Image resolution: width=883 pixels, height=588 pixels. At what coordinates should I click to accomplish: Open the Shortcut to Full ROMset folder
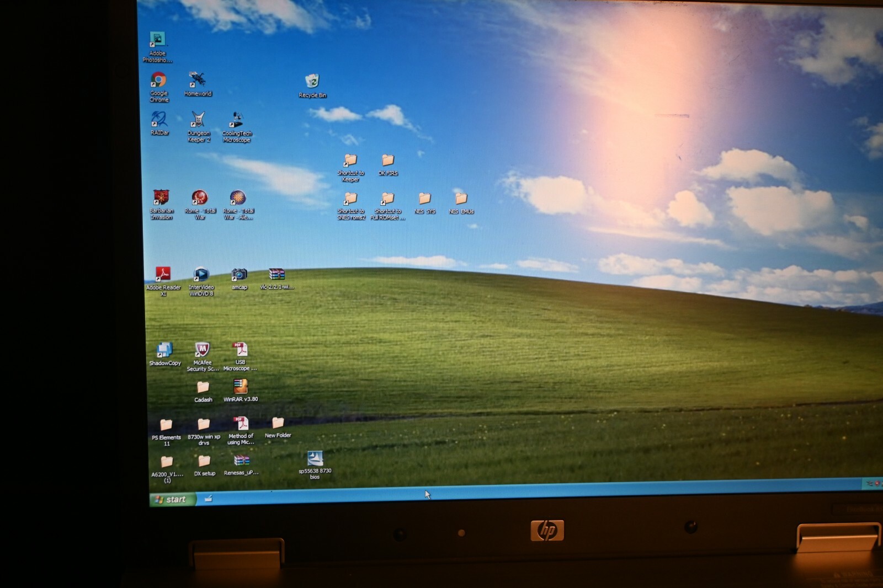pos(388,206)
